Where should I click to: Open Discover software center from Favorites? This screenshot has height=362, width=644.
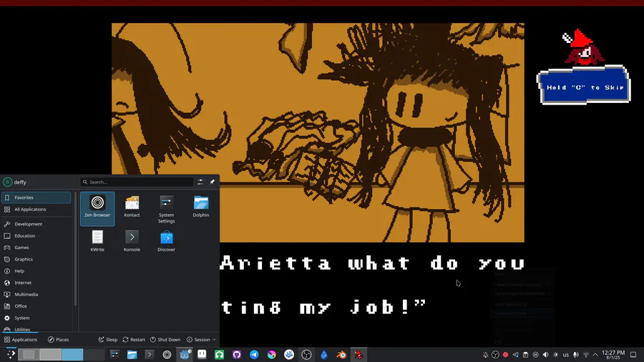pos(166,241)
